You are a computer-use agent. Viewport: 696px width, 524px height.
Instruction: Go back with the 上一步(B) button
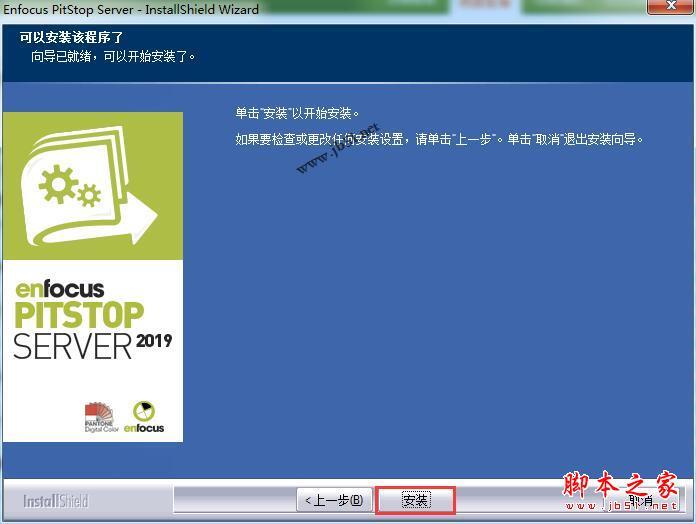[x=334, y=500]
